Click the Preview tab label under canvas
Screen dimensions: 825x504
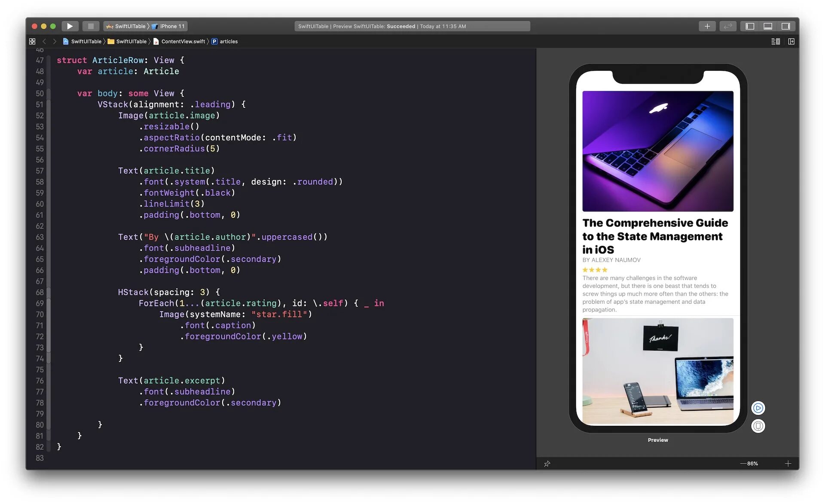658,440
